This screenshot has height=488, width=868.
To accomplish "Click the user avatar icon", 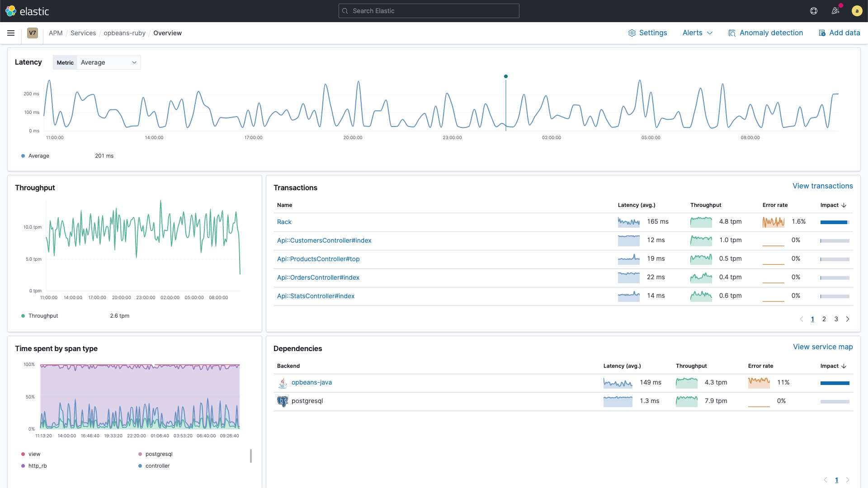I will pyautogui.click(x=857, y=11).
